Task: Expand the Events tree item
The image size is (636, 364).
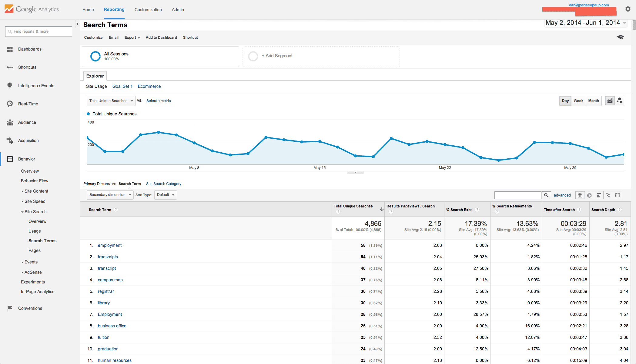Action: click(x=22, y=262)
